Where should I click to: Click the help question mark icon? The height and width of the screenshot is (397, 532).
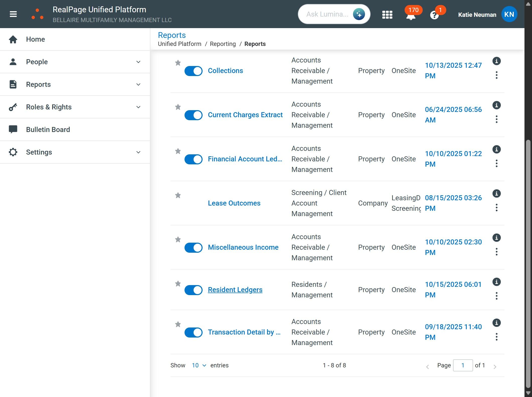pyautogui.click(x=434, y=16)
